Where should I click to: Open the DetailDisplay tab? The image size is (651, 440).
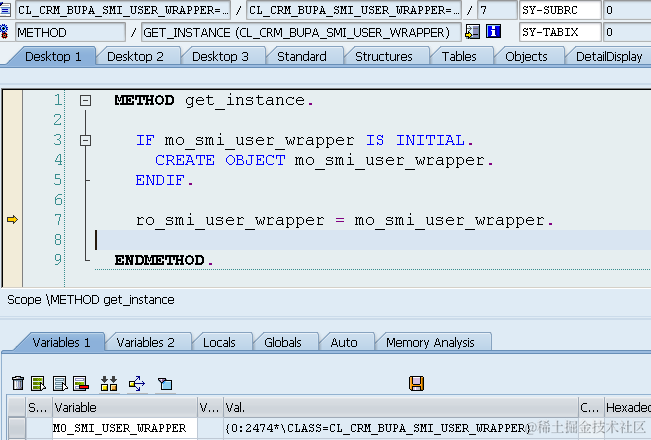pyautogui.click(x=609, y=56)
